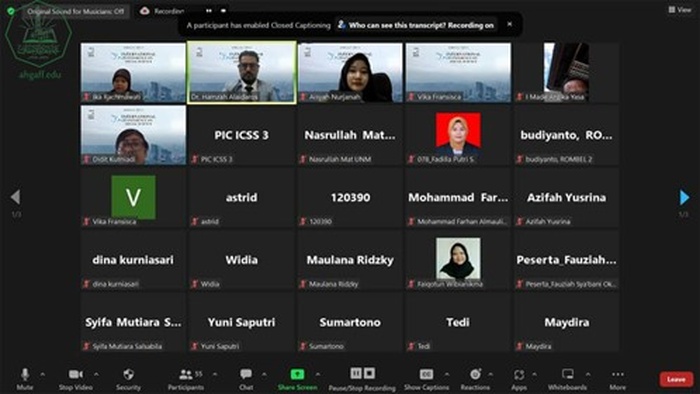This screenshot has width=700, height=394.
Task: Select dina kurniasari participant tile
Action: pos(133,260)
